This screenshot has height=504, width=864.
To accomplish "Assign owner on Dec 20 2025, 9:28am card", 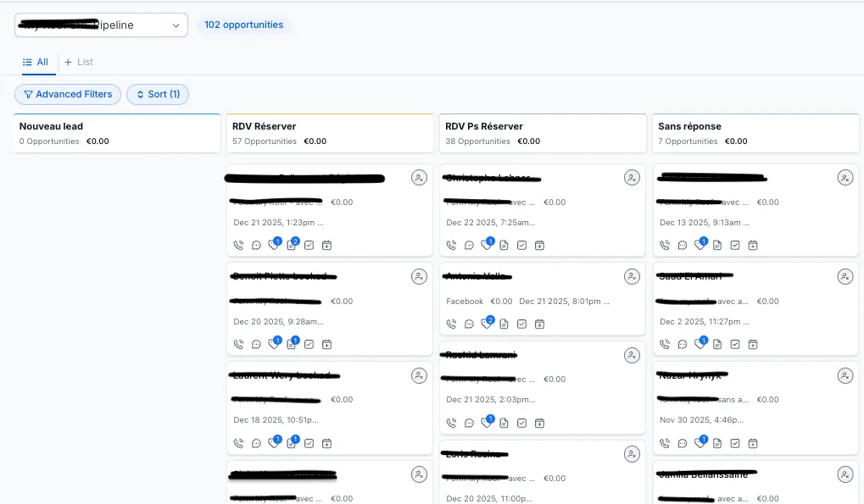I will click(420, 277).
